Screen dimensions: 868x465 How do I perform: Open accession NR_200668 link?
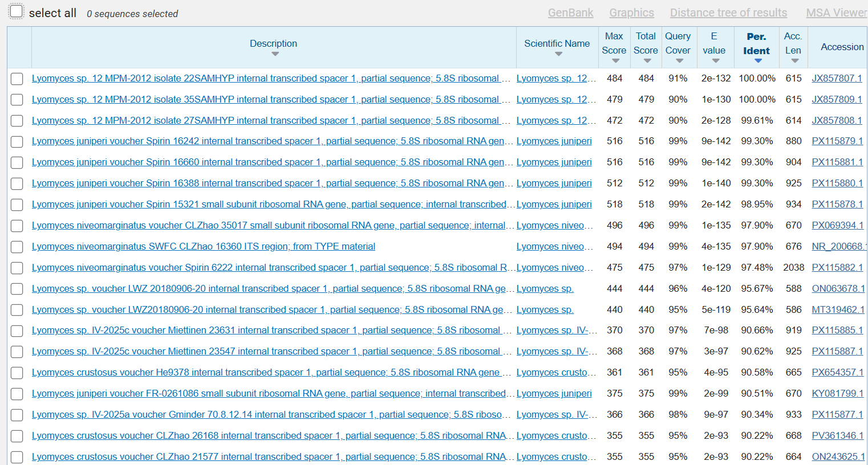(838, 246)
